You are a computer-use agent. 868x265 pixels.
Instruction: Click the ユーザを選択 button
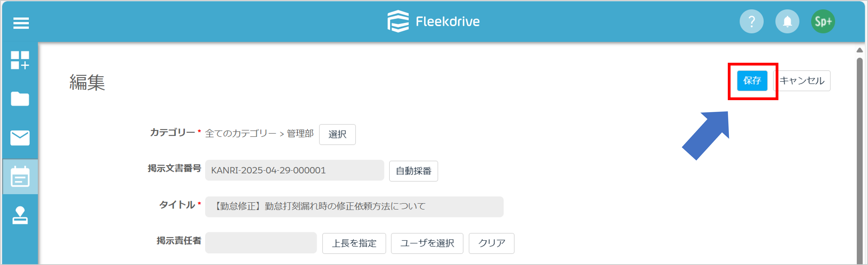pos(427,243)
